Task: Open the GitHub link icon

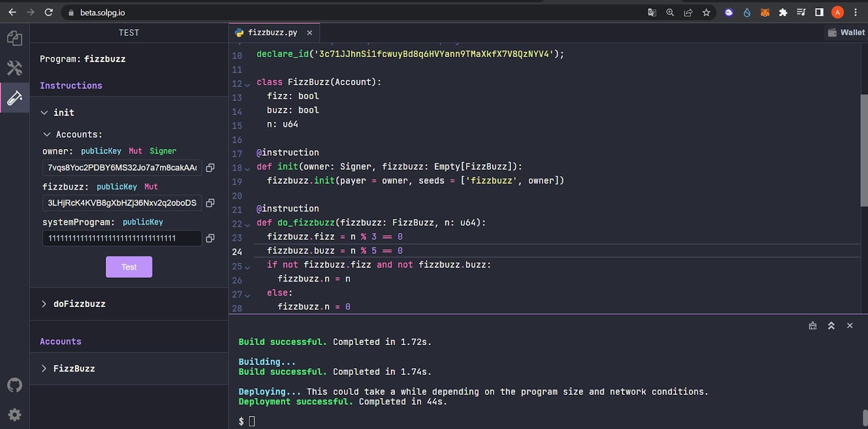Action: [x=15, y=385]
